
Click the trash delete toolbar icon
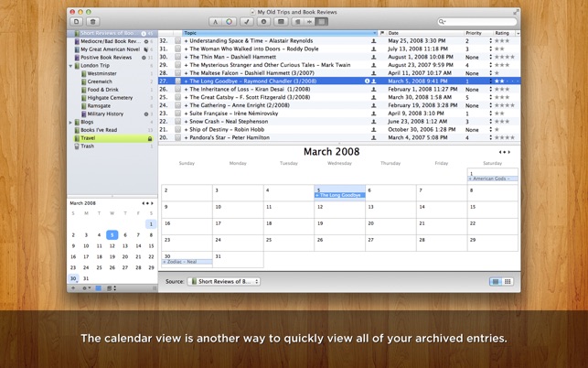(x=93, y=22)
